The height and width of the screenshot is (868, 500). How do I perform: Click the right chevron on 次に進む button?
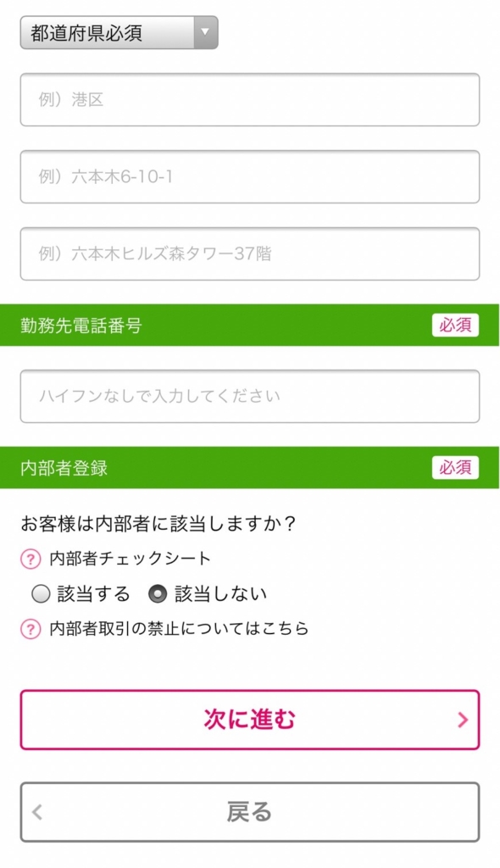click(463, 720)
